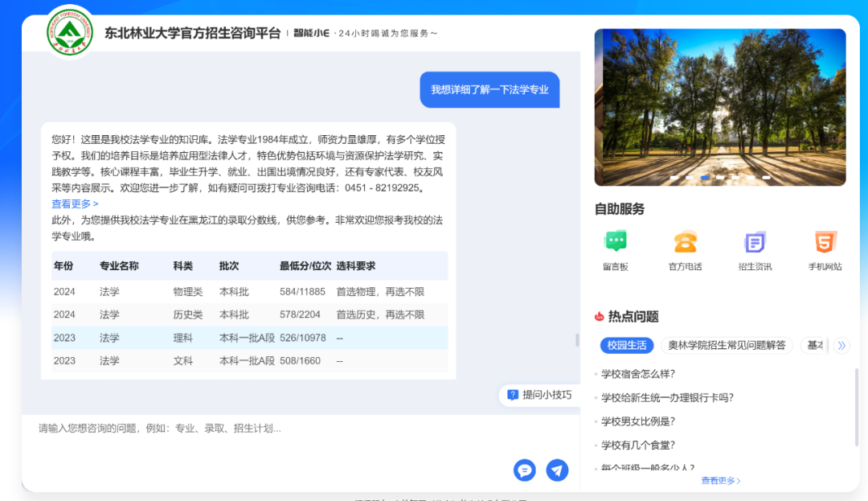Select the 校园生活 hot topic tab
Viewport: 868px width, 501px height.
pos(626,345)
